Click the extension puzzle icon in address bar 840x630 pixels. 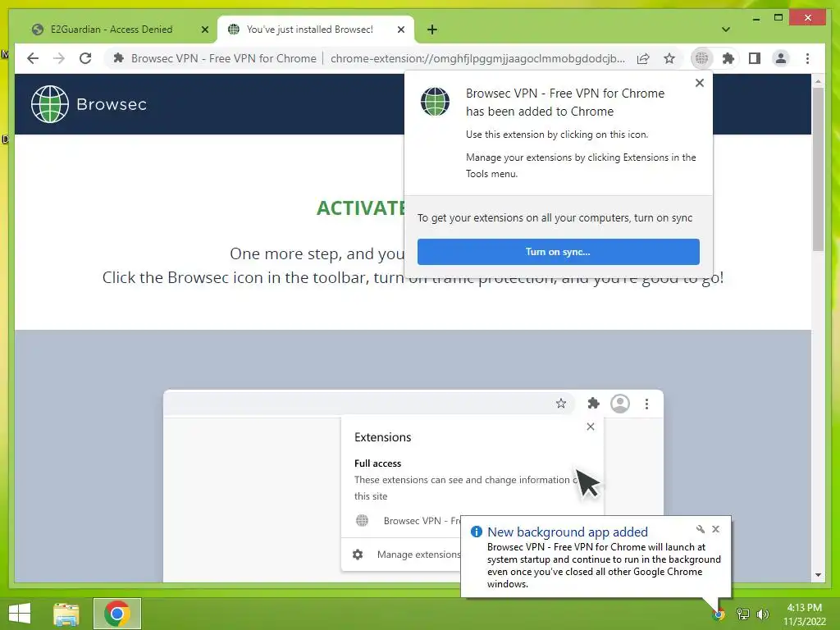(x=119, y=58)
